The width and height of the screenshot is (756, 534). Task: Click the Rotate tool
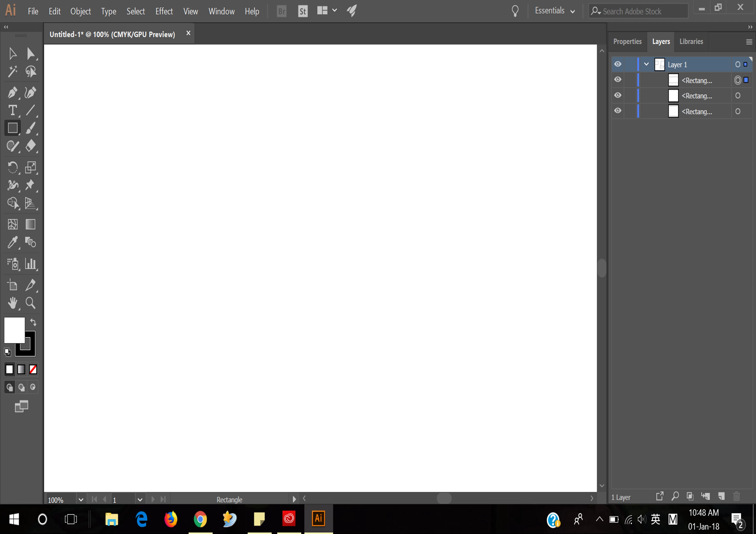click(x=12, y=168)
